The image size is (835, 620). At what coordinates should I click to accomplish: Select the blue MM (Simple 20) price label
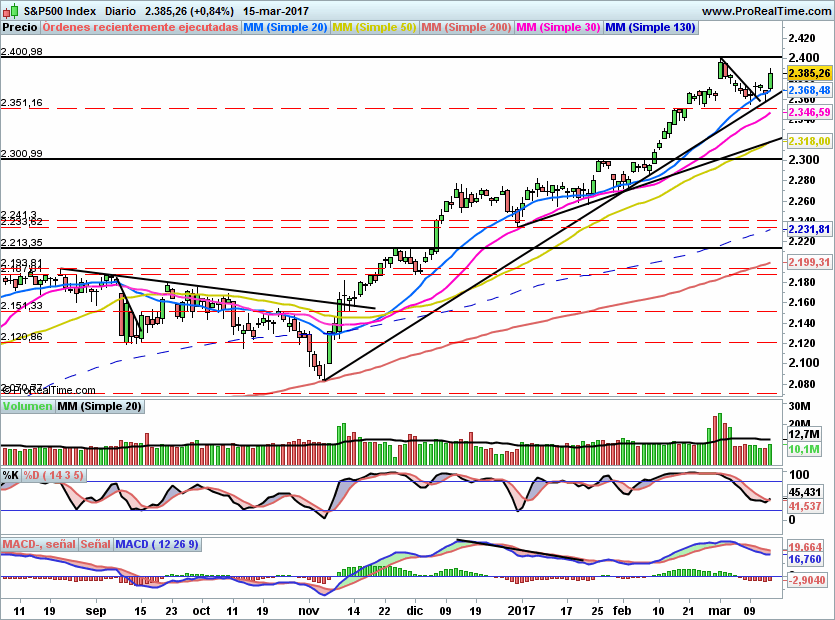pos(285,27)
